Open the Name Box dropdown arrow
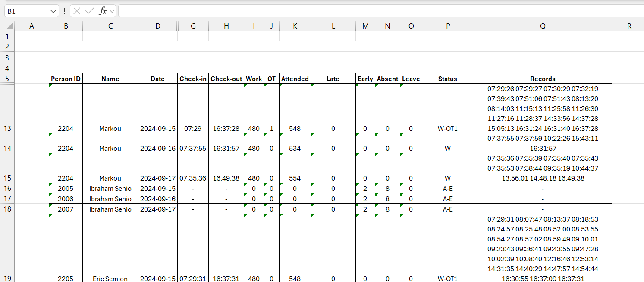The height and width of the screenshot is (282, 644). pos(53,11)
